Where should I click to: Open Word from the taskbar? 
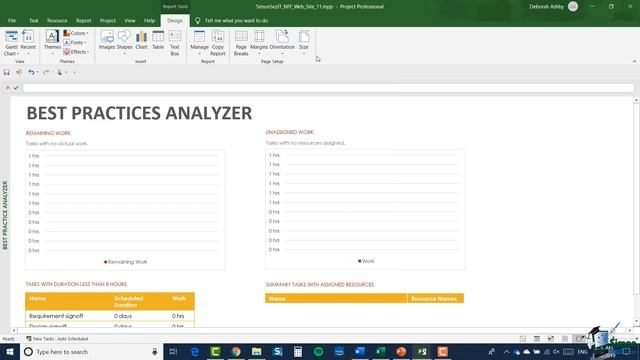(x=360, y=351)
